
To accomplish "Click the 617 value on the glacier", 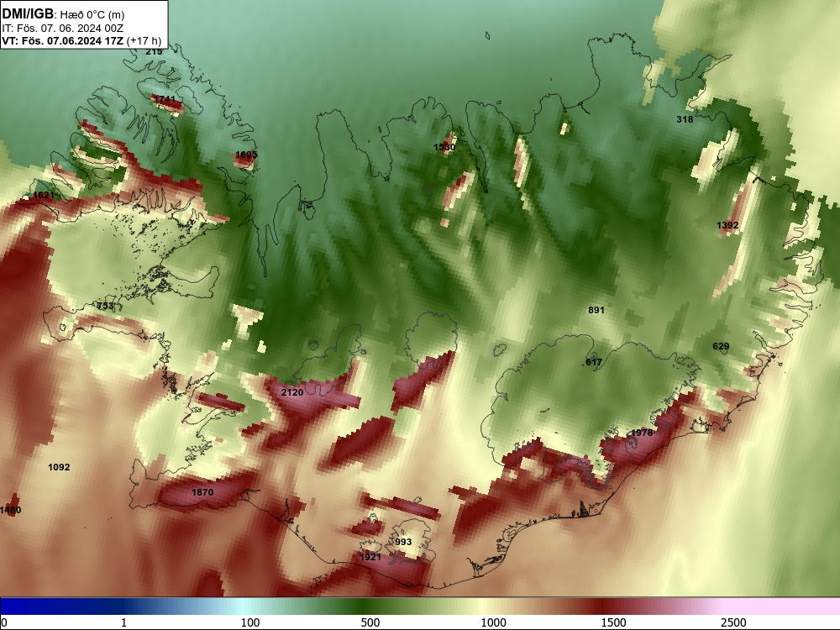I will point(594,362).
